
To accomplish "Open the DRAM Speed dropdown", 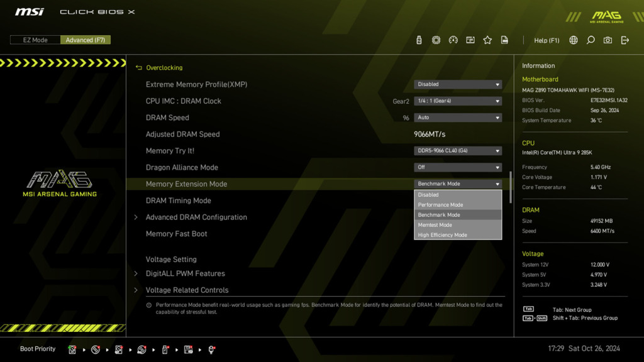I will [458, 118].
